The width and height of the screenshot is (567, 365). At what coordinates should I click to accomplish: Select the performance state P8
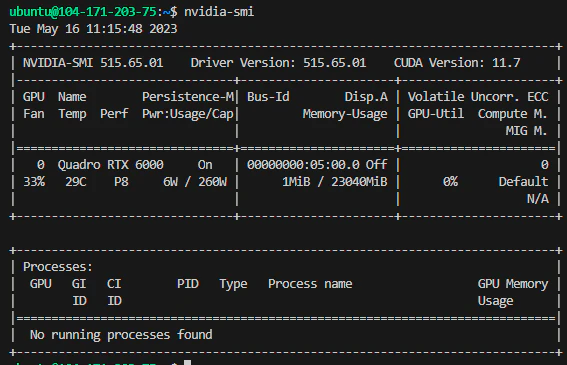coord(121,182)
